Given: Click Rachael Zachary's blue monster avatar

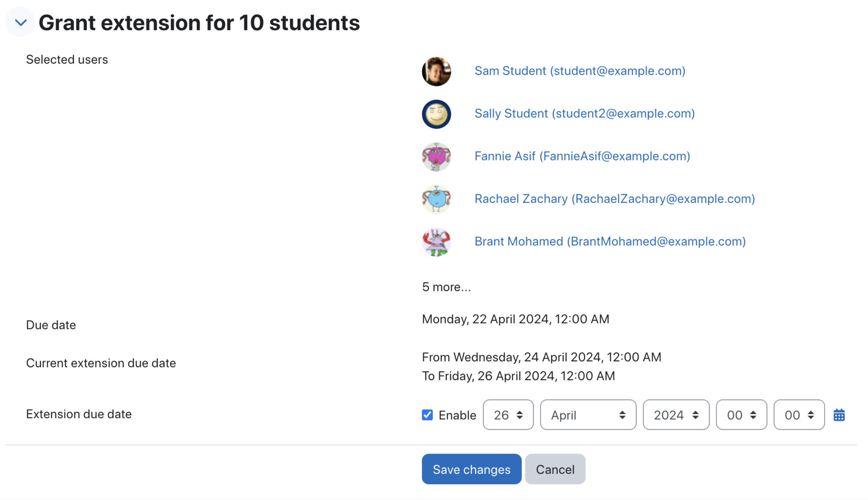Looking at the screenshot, I should coord(436,199).
